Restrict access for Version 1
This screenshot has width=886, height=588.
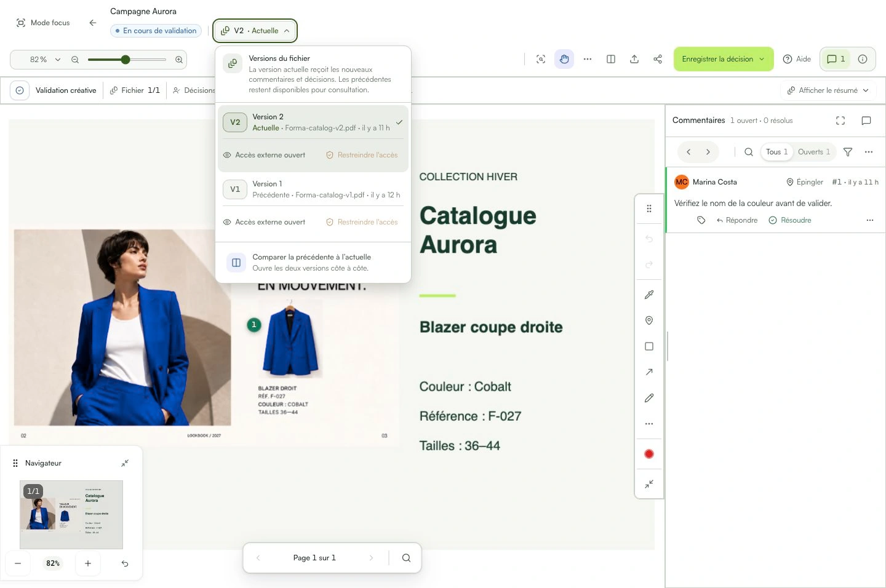click(362, 222)
